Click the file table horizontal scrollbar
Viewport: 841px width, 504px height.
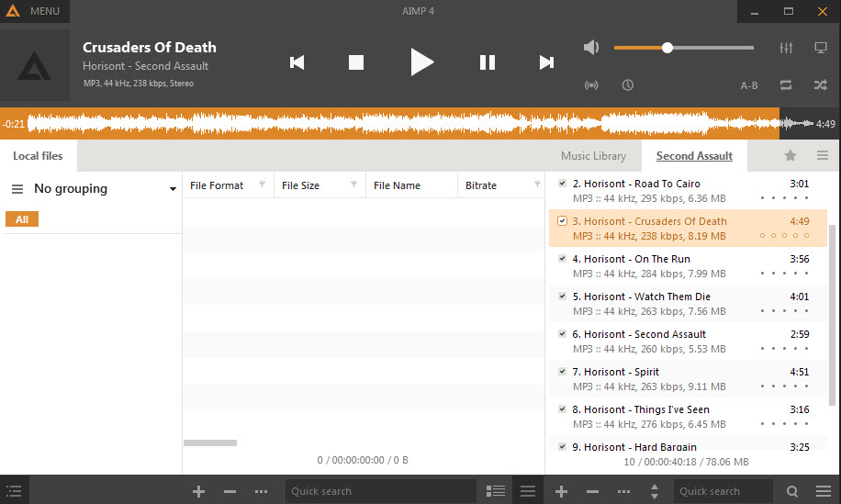click(x=210, y=442)
